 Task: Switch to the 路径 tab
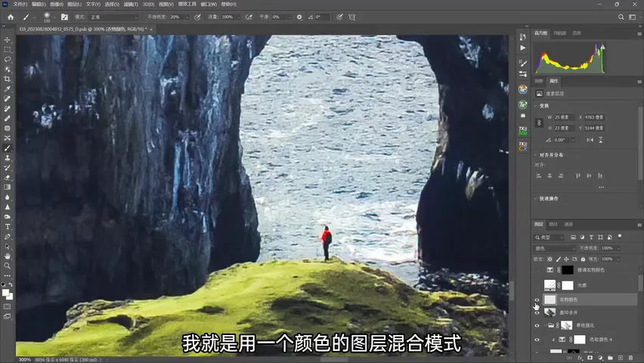click(x=553, y=225)
